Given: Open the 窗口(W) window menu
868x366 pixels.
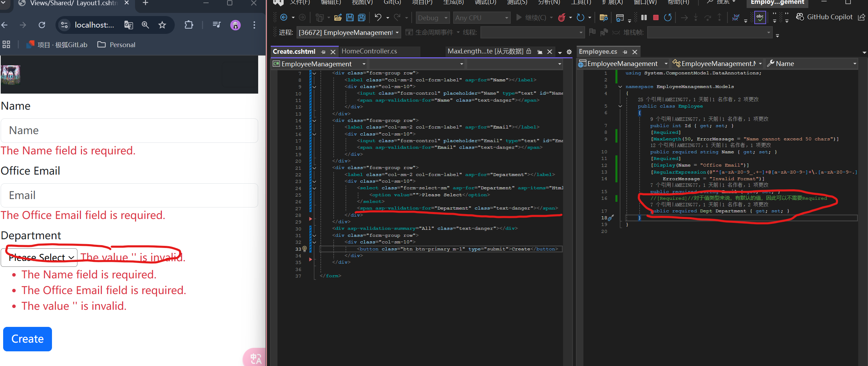Looking at the screenshot, I should tap(645, 2).
